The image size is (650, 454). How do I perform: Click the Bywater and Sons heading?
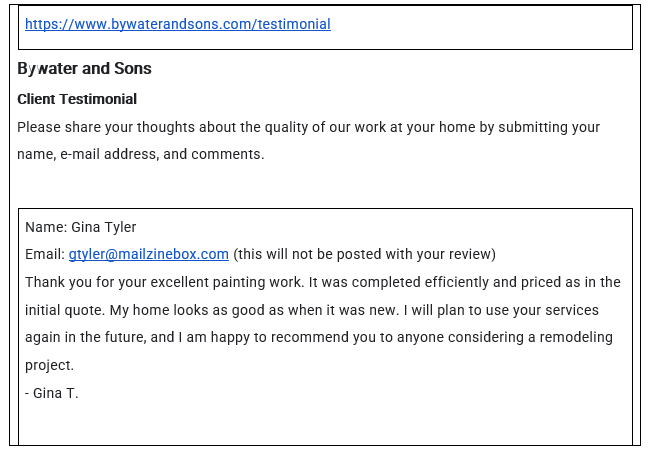tap(84, 69)
